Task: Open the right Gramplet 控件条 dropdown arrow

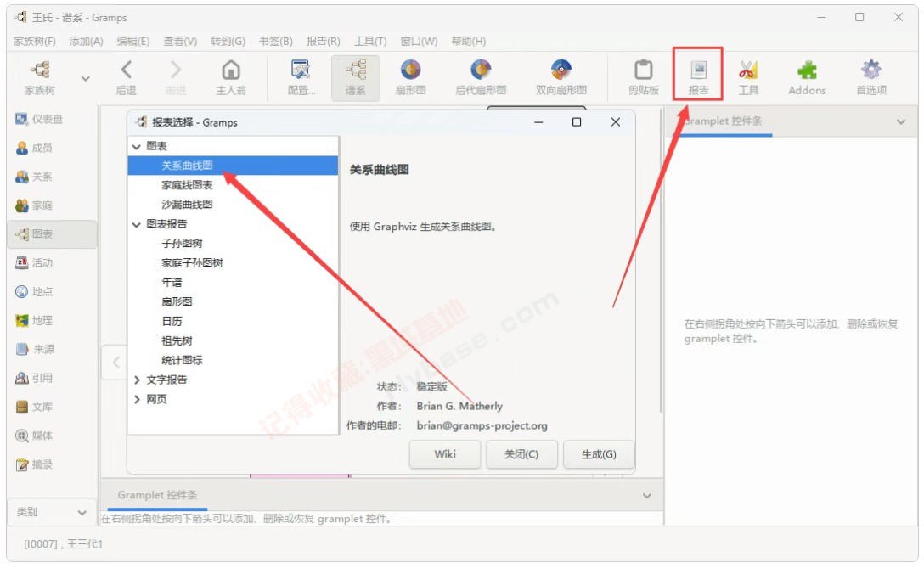Action: coord(901,122)
